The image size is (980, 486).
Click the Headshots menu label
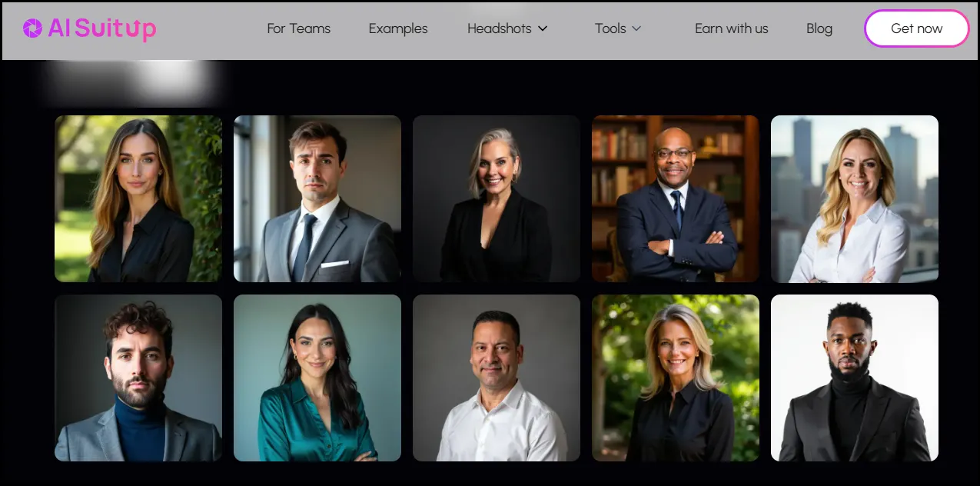click(x=500, y=28)
